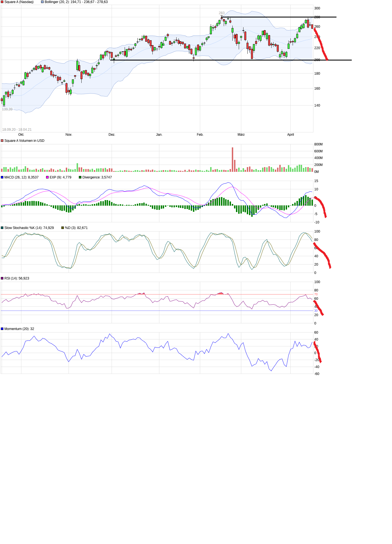This screenshot has height=544, width=392.
Task: Click the red "70" RSI overbought label
Action: pos(316,294)
